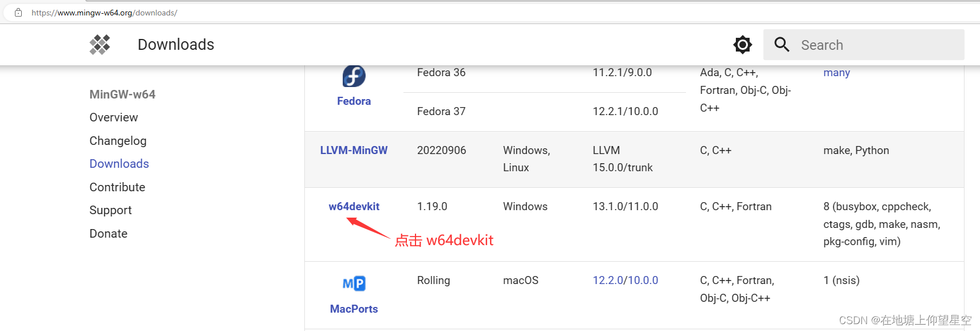The height and width of the screenshot is (331, 980).
Task: Toggle dark mode with the contrast icon
Action: tap(742, 44)
